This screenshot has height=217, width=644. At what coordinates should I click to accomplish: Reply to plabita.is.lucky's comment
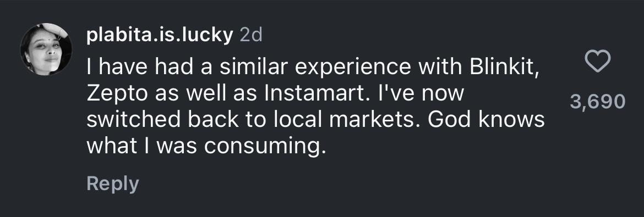113,184
